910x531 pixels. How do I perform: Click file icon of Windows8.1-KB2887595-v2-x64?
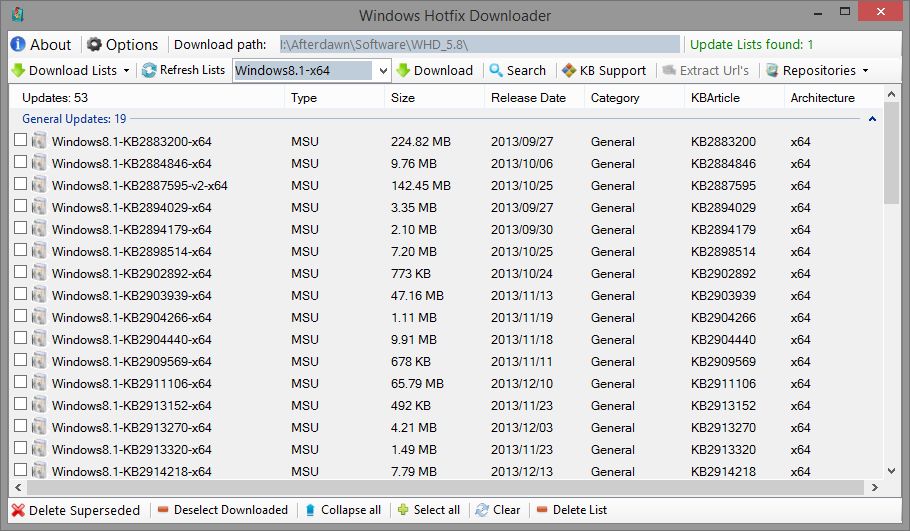tap(39, 185)
